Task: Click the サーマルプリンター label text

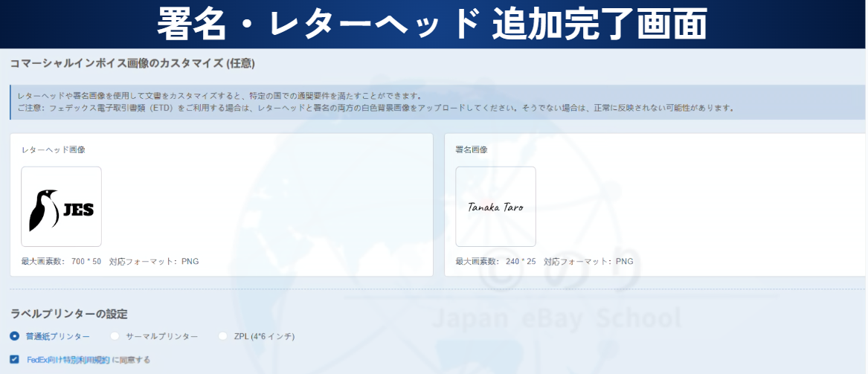Action: pyautogui.click(x=161, y=336)
